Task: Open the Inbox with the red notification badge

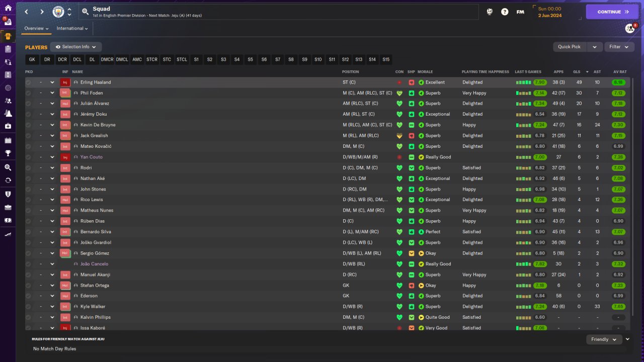Action: pos(8,23)
